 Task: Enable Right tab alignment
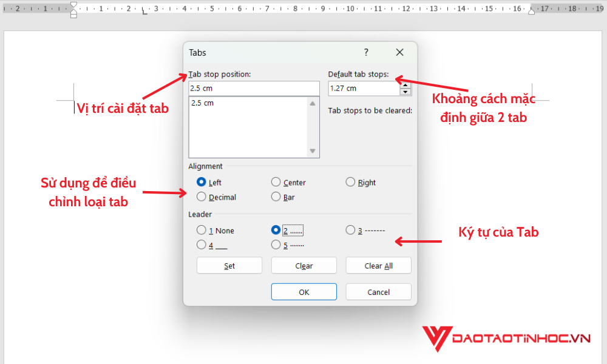(x=351, y=182)
